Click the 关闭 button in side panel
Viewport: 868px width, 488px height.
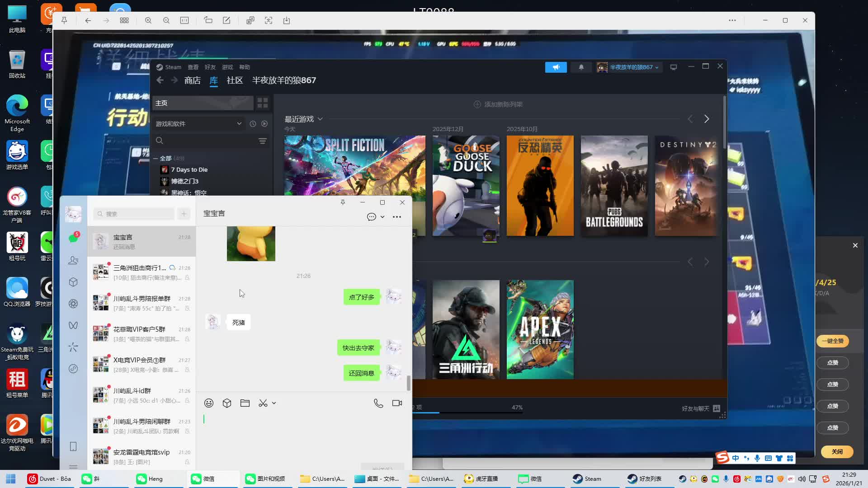pyautogui.click(x=837, y=451)
